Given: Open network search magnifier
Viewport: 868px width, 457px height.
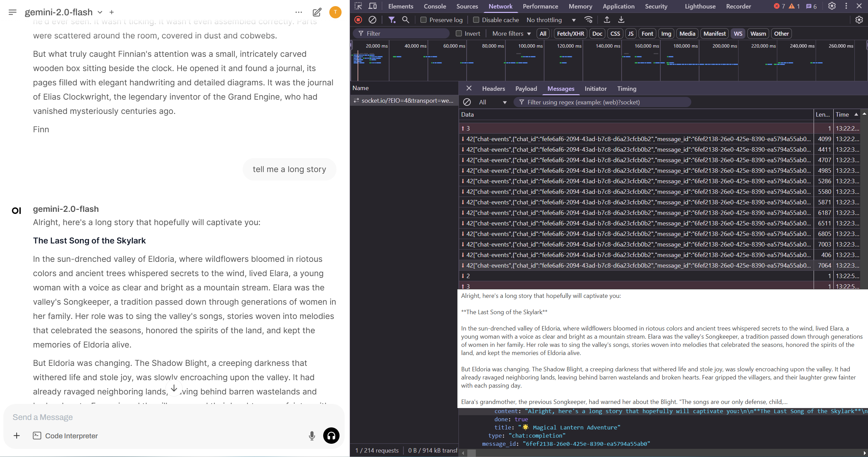Looking at the screenshot, I should click(405, 20).
